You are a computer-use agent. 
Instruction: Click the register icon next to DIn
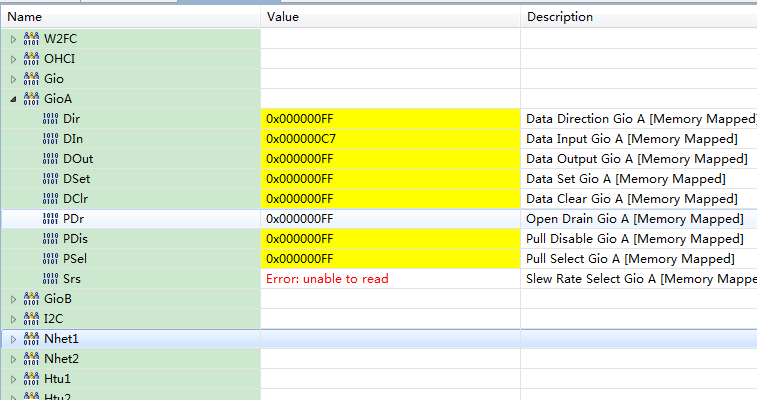(x=51, y=139)
